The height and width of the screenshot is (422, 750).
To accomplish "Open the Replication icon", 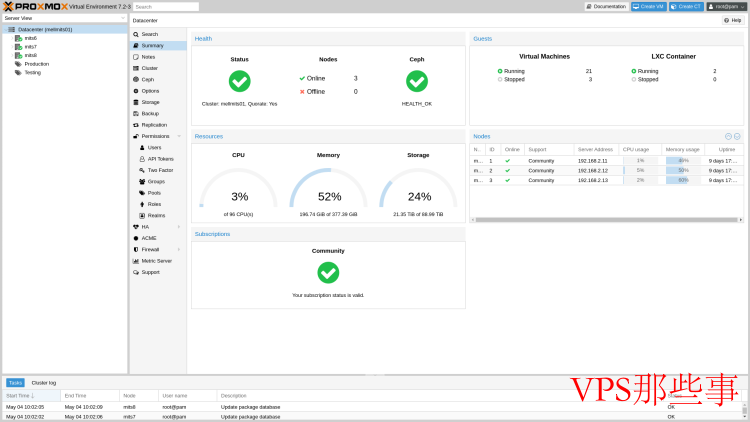I will tap(136, 125).
